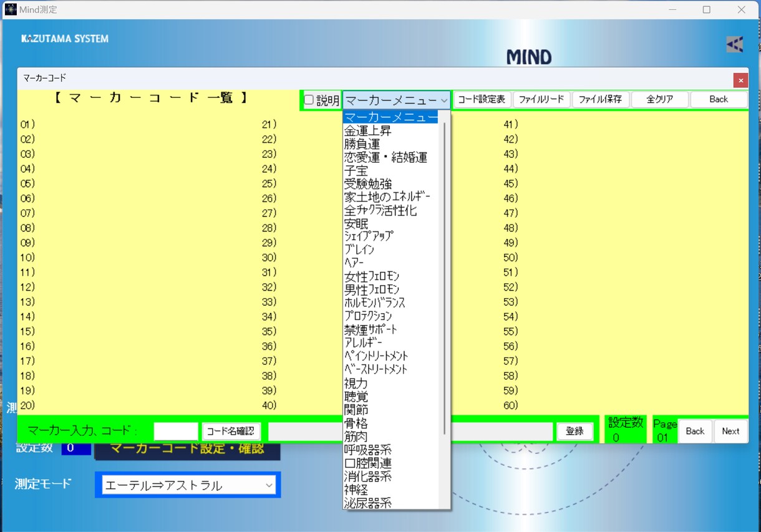Image resolution: width=761 pixels, height=532 pixels.
Task: Pick 子宝 from the marker menu
Action: point(356,170)
